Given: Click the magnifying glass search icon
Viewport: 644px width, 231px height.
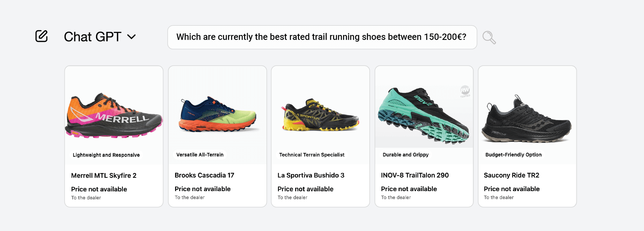Looking at the screenshot, I should 489,38.
